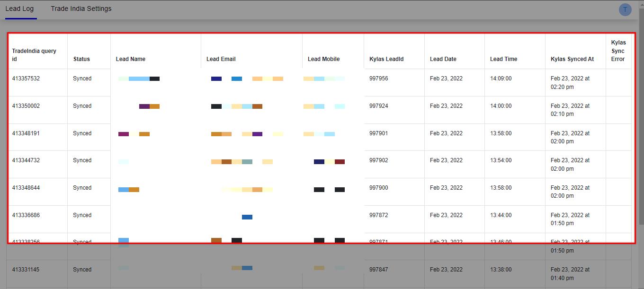Screen dimensions: 644x289
Task: Click Synced status in row 413348644
Action: pos(82,188)
